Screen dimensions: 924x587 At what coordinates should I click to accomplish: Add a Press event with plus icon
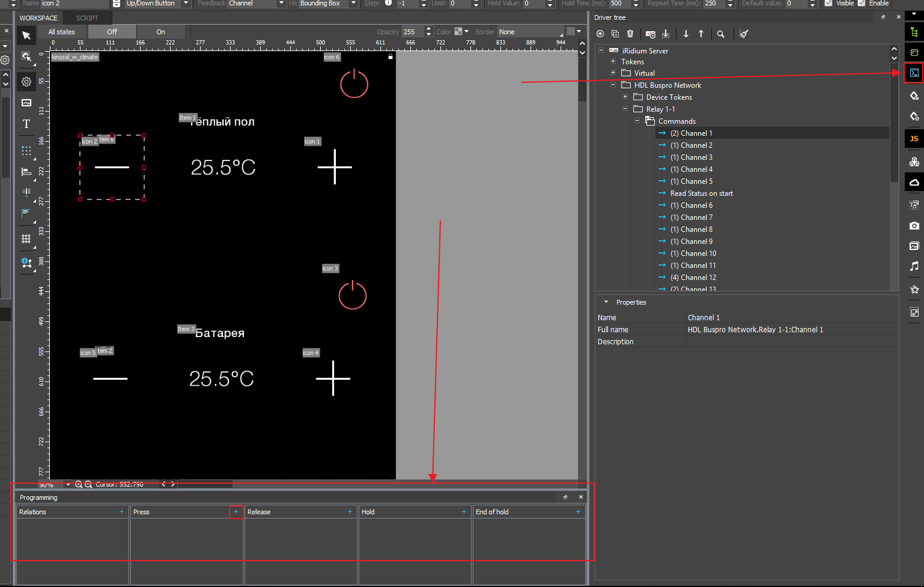[x=236, y=512]
